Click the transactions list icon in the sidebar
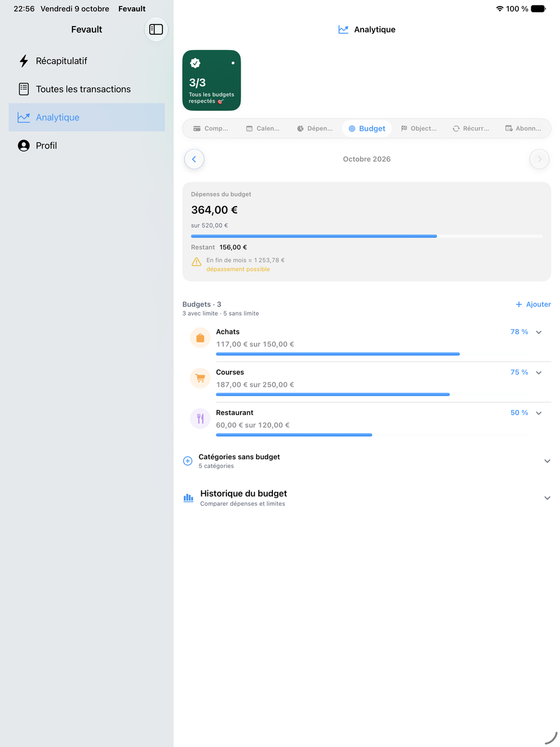 24,89
